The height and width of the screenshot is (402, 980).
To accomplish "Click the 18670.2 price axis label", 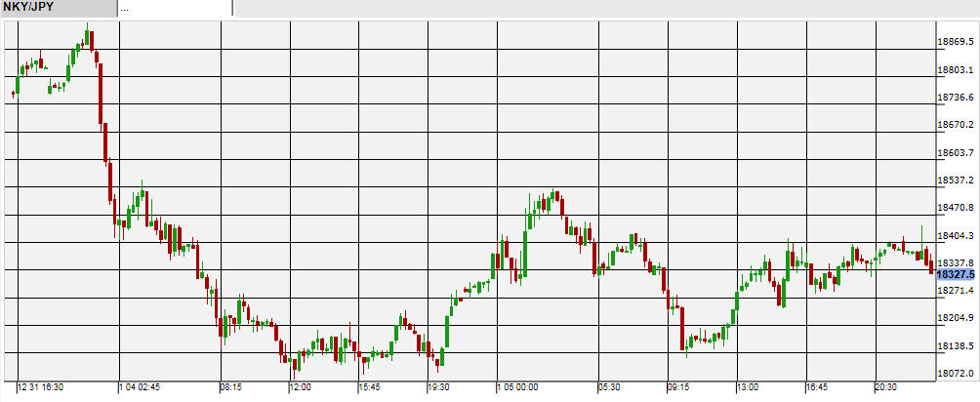I will pyautogui.click(x=957, y=125).
